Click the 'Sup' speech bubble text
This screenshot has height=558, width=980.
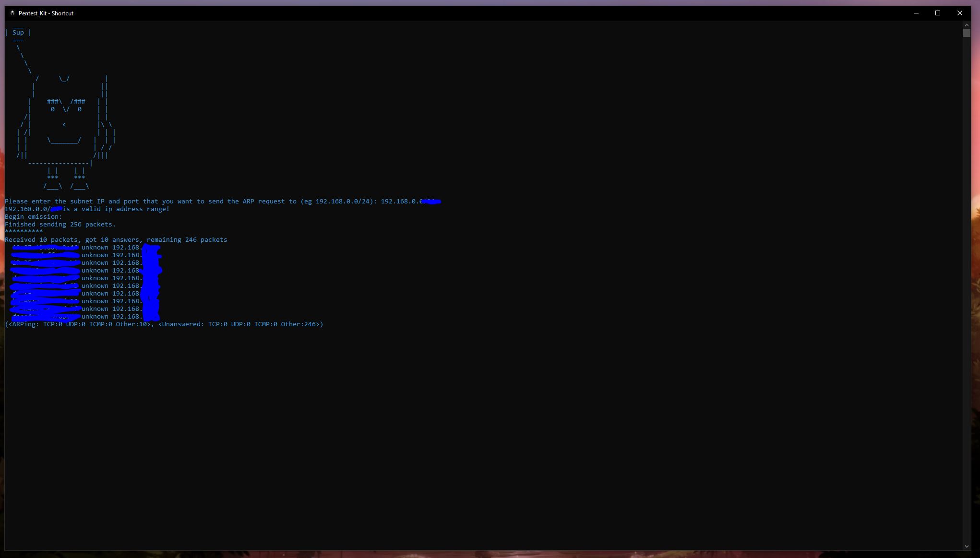click(x=18, y=32)
